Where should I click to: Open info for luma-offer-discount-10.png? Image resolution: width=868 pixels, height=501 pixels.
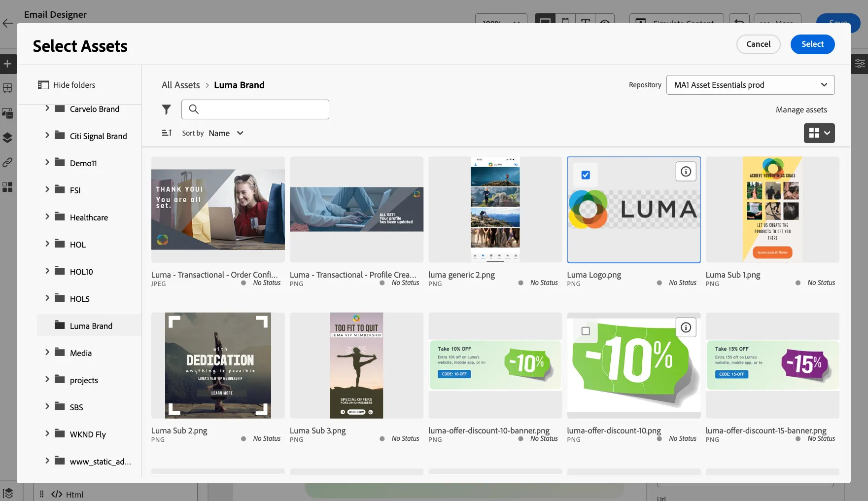(x=686, y=327)
